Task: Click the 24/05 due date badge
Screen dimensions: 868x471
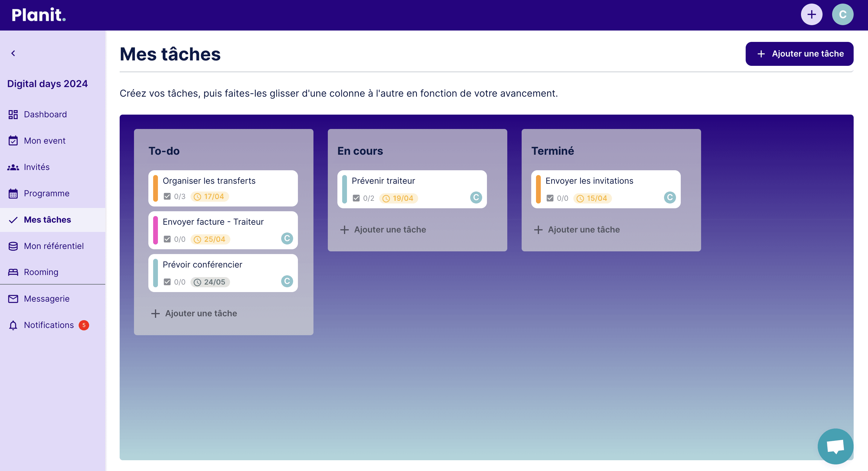Action: [210, 282]
